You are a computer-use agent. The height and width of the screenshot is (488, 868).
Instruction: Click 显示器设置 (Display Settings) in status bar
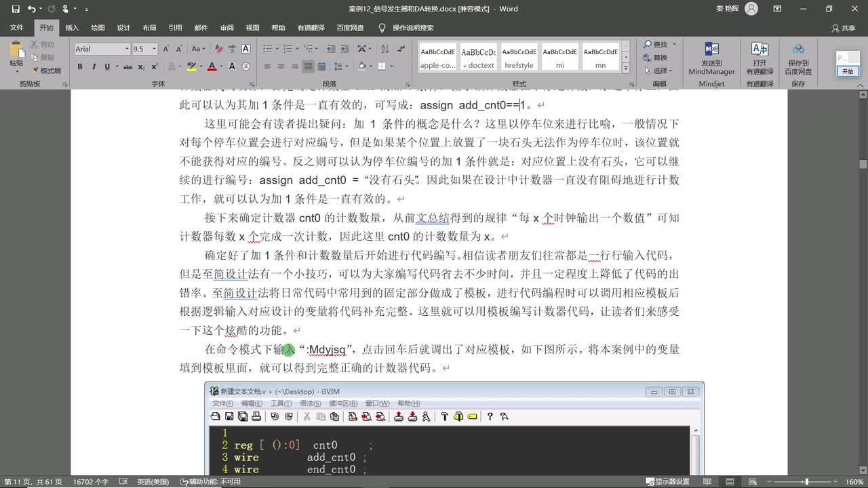667,482
